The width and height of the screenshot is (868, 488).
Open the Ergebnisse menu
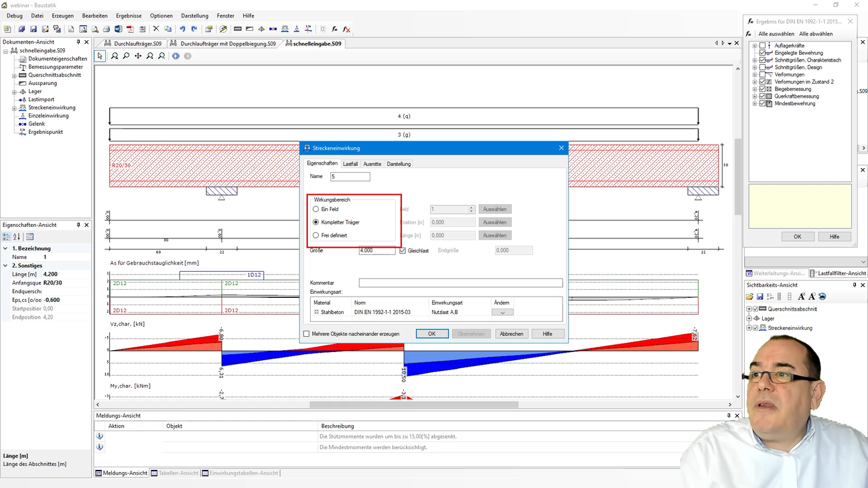(129, 15)
